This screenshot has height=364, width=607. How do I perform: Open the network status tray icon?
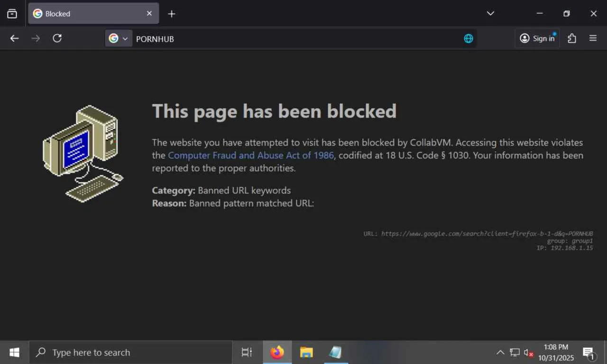[515, 352]
